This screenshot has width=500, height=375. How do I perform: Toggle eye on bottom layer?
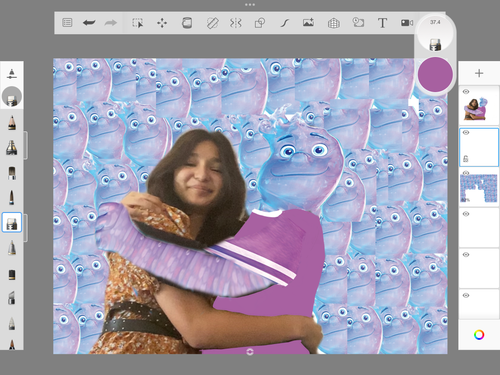click(466, 295)
